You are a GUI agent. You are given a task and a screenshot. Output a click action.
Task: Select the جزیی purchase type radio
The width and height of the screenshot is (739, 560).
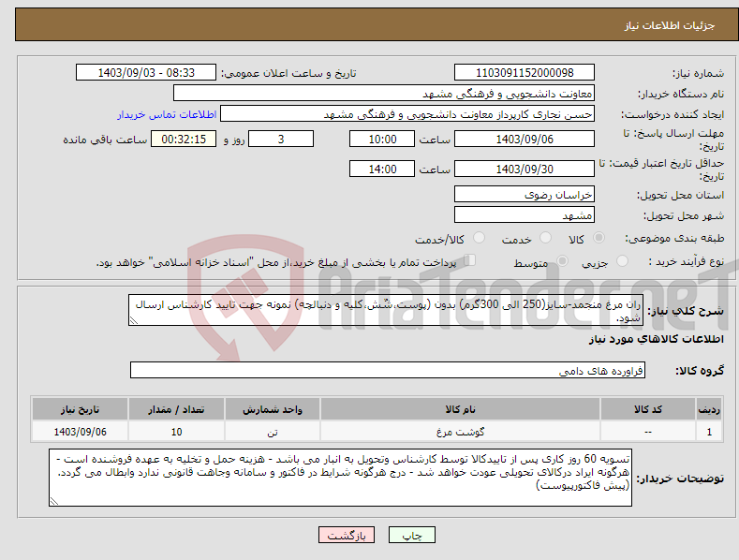click(622, 261)
